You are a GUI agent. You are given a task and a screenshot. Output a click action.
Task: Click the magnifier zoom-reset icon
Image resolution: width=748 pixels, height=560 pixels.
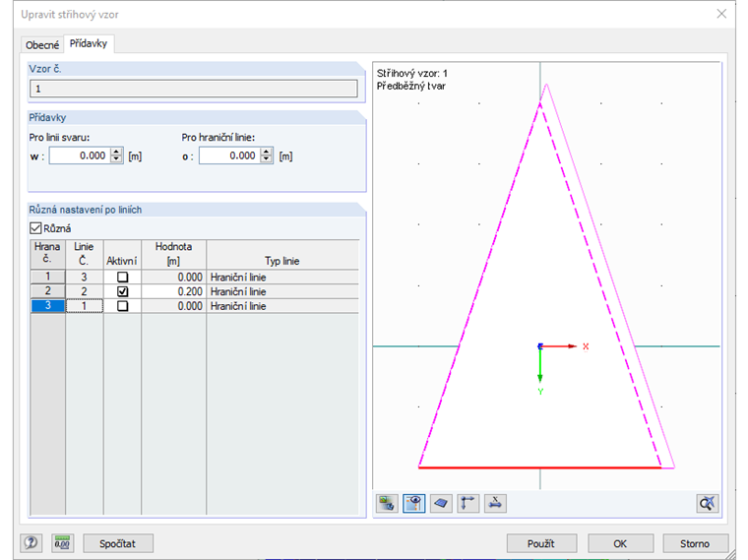tap(707, 503)
